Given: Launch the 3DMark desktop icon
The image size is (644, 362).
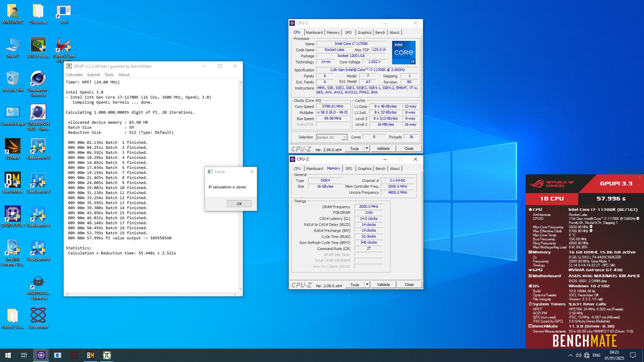Looking at the screenshot, I should [x=13, y=149].
